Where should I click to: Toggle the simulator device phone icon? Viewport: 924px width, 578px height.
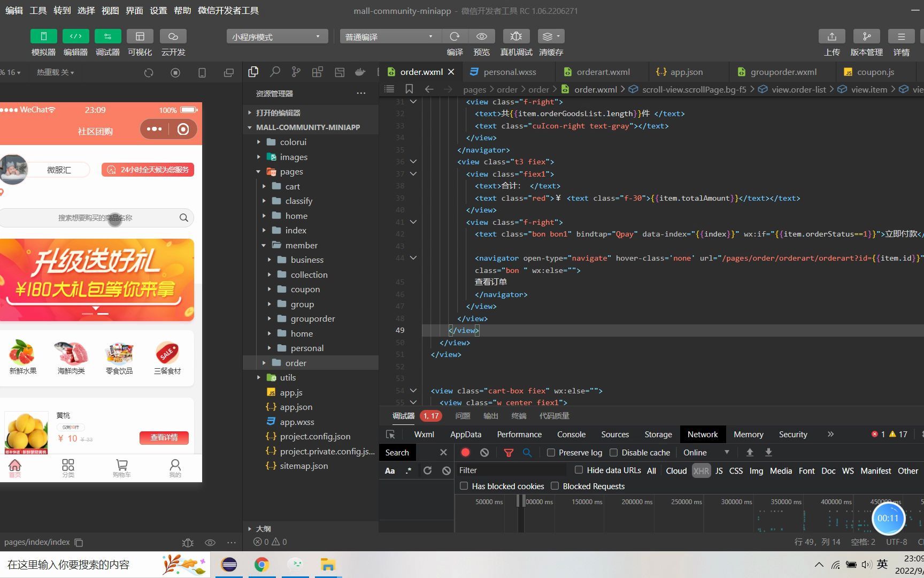click(202, 73)
